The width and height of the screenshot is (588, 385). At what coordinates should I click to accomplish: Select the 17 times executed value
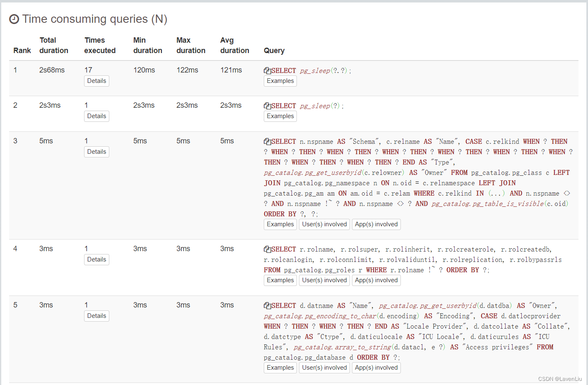point(88,70)
